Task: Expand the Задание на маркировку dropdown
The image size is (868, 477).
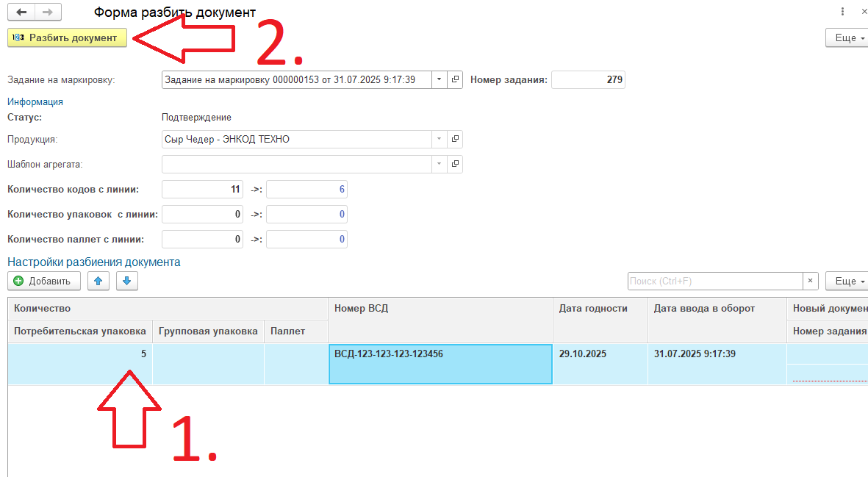Action: (440, 79)
